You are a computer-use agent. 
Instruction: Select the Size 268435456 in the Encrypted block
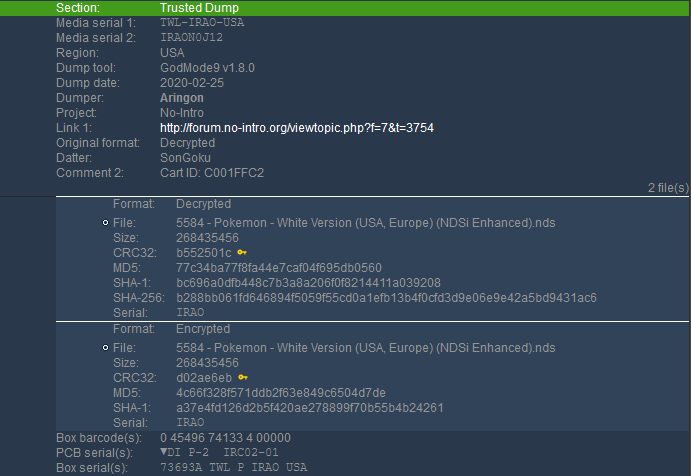tap(207, 363)
